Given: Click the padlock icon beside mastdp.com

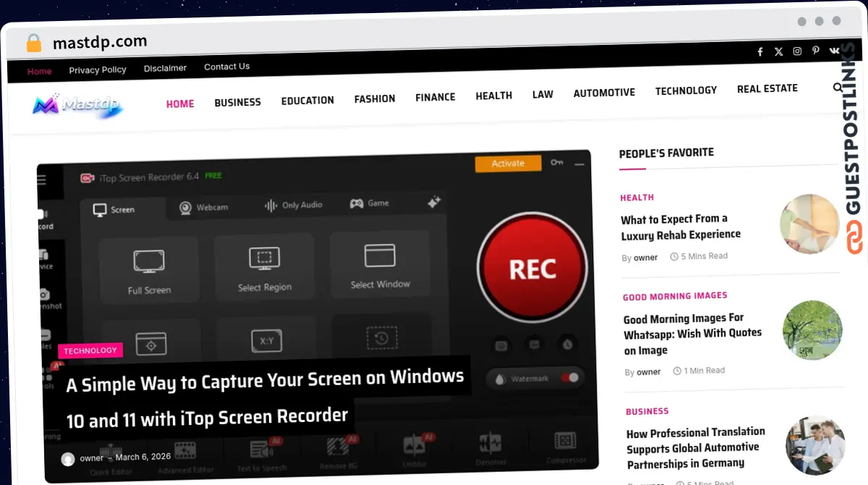Looking at the screenshot, I should (33, 43).
